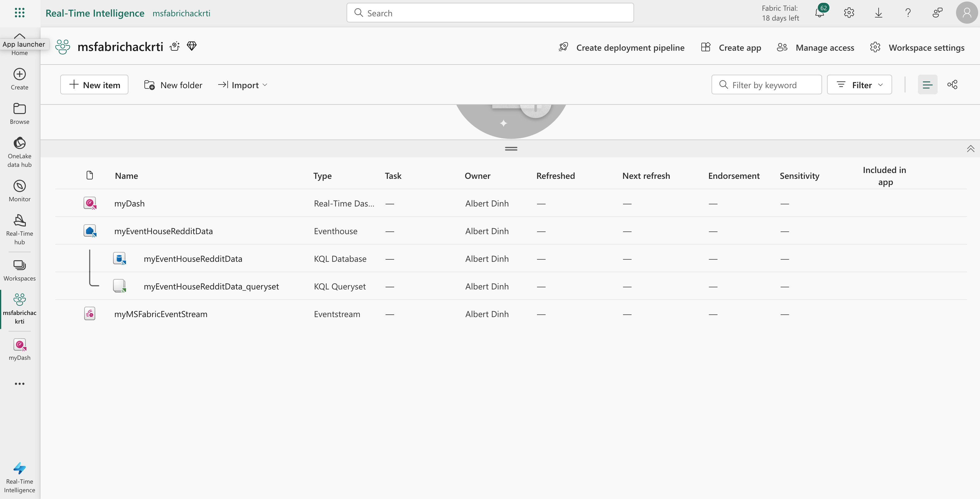Open Monitor in the left navigation
Viewport: 980px width, 499px height.
click(x=19, y=191)
